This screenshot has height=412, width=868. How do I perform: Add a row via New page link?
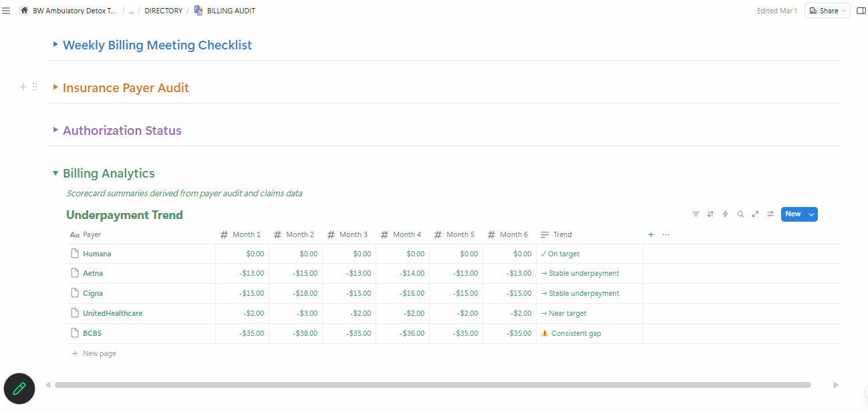pyautogui.click(x=94, y=353)
